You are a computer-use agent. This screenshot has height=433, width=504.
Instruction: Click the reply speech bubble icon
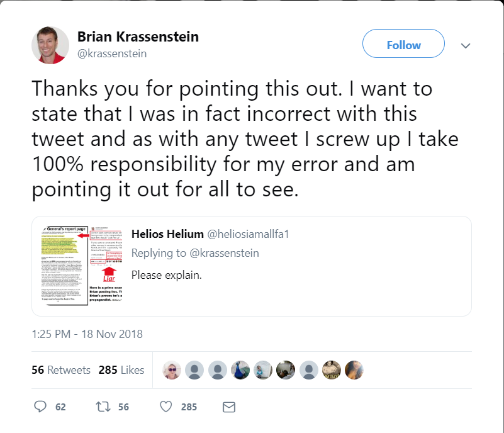tap(41, 407)
